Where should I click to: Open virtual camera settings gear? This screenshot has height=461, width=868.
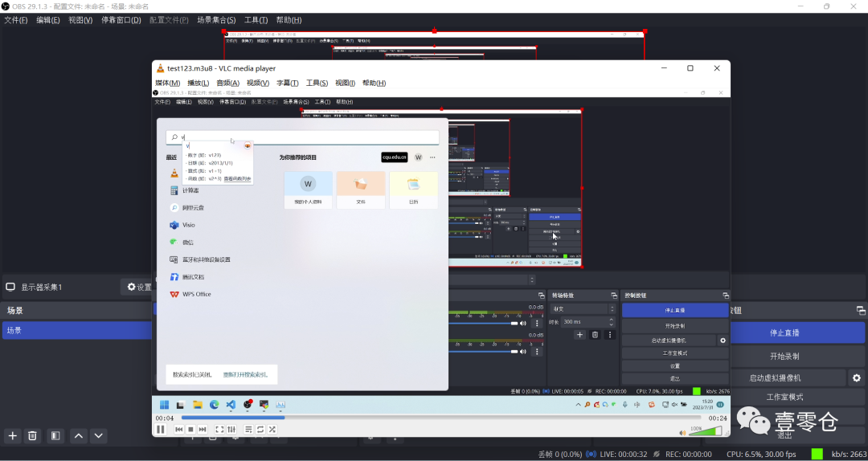coord(857,377)
